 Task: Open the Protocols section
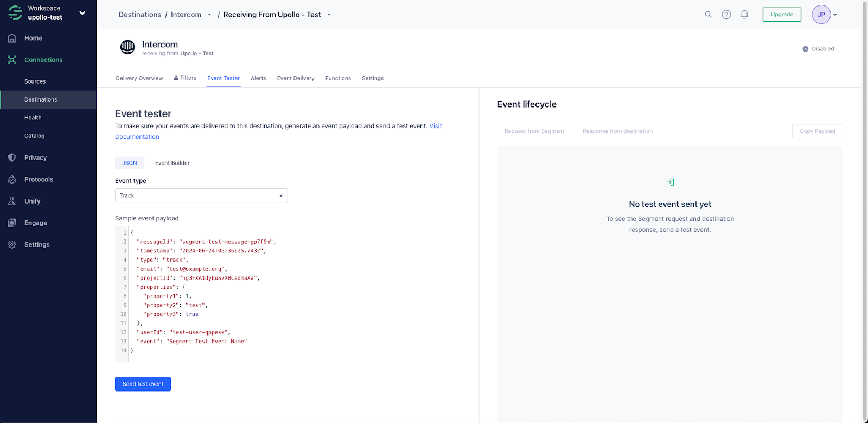click(x=39, y=179)
